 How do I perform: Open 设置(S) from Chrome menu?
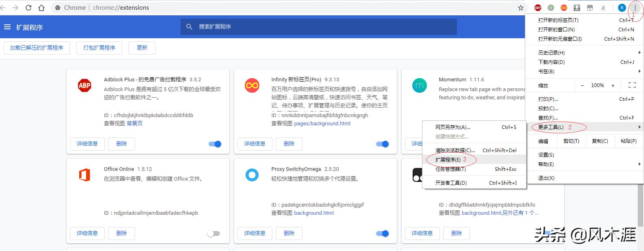pos(585,155)
